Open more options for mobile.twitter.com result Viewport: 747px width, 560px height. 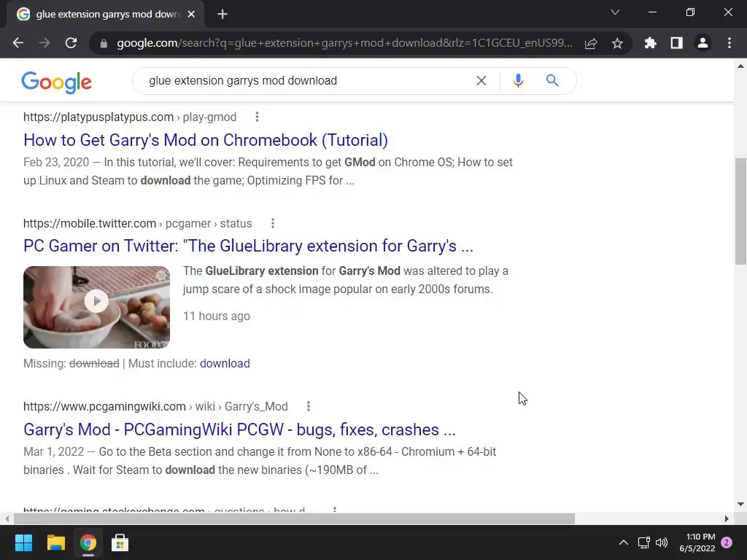coord(273,223)
